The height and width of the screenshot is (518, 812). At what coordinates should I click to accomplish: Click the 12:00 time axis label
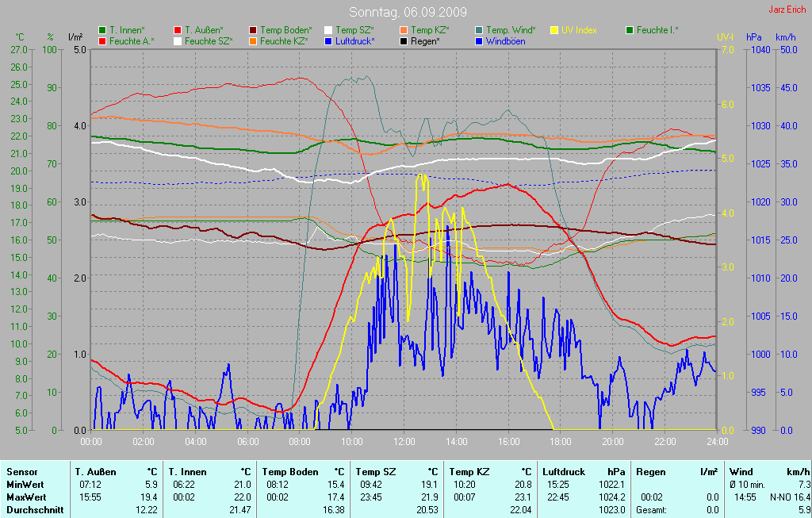pos(404,442)
